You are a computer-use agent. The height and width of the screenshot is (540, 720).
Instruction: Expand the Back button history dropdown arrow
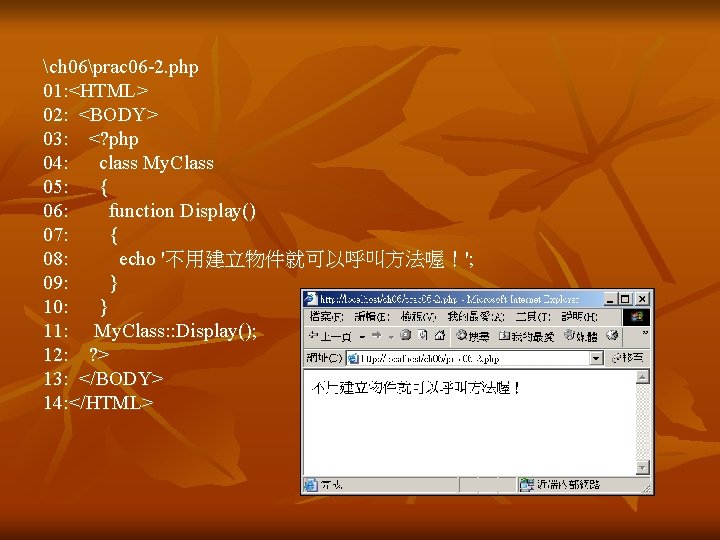pos(362,337)
